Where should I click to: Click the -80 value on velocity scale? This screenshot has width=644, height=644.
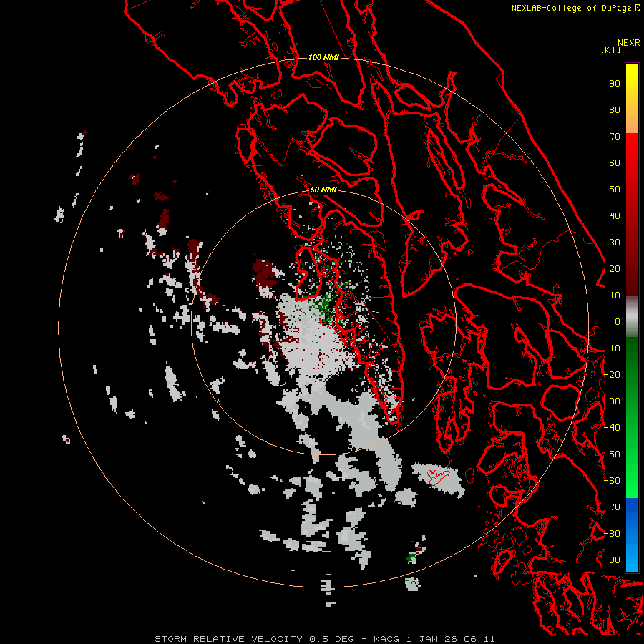[612, 534]
